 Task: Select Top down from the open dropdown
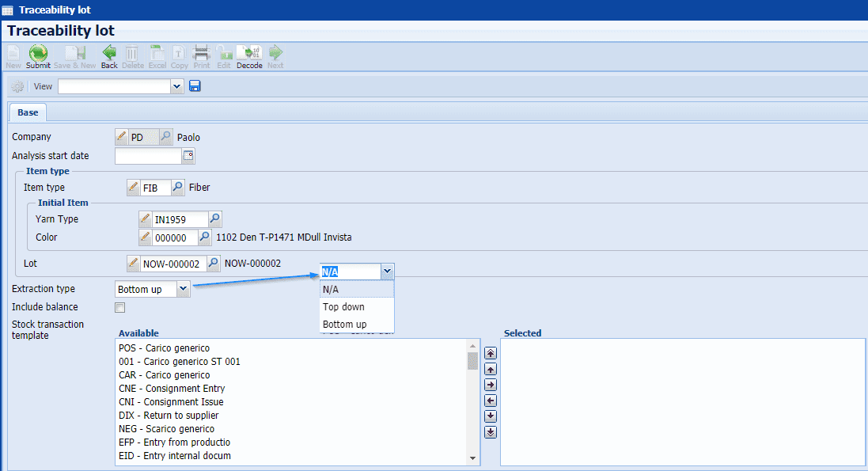coord(344,306)
